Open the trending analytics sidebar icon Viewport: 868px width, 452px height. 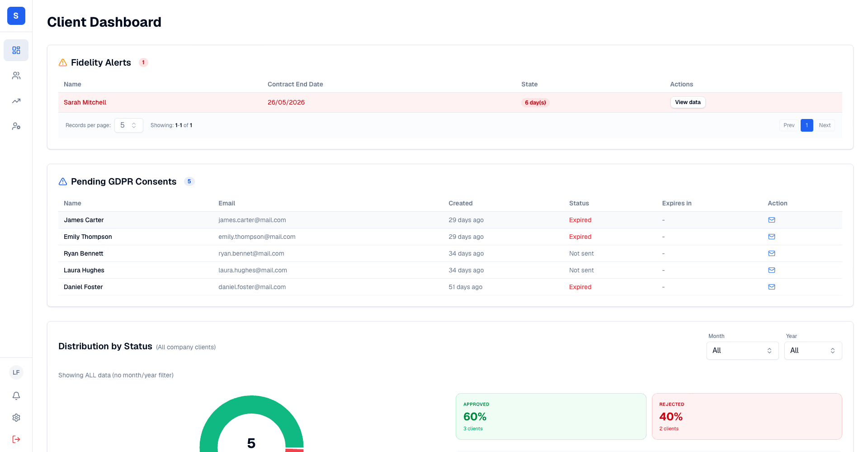click(x=16, y=101)
